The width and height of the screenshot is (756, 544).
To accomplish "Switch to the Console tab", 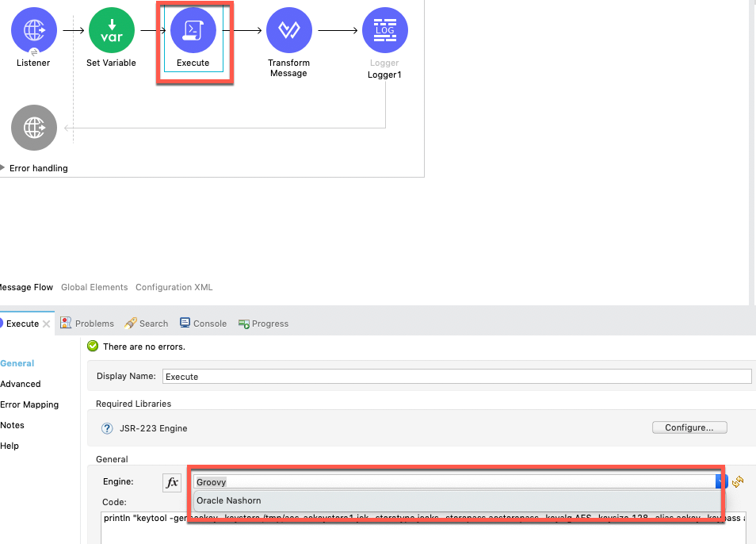I will point(203,324).
